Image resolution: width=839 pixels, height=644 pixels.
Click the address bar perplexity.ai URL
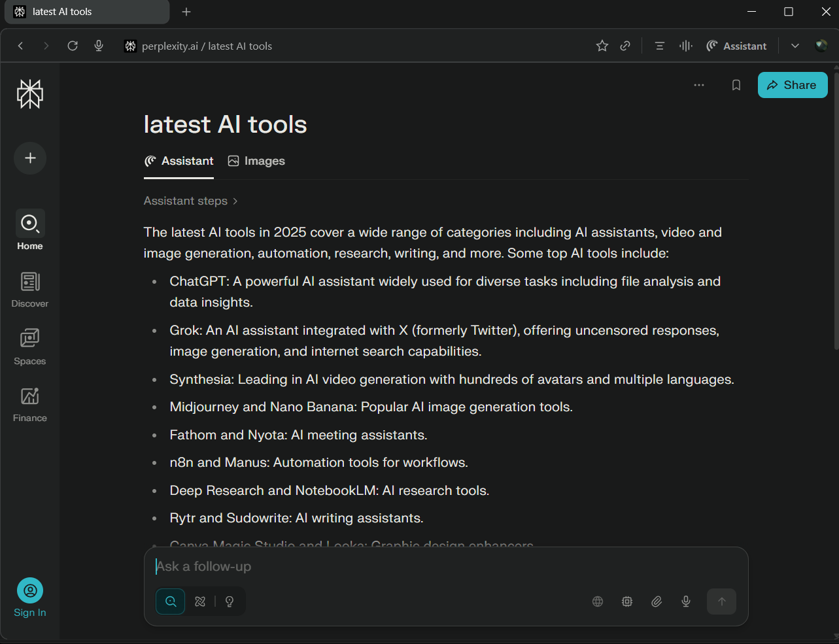pyautogui.click(x=207, y=46)
